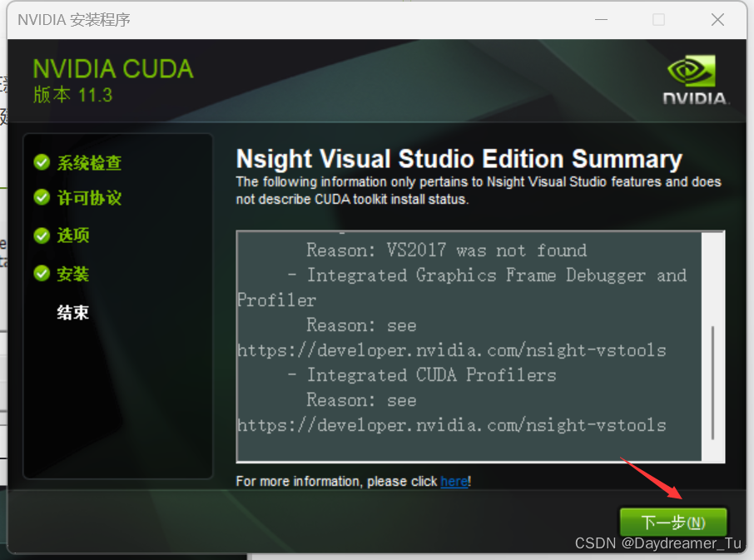754x560 pixels.
Task: Click the NVIDIA logo icon
Action: pos(695,80)
